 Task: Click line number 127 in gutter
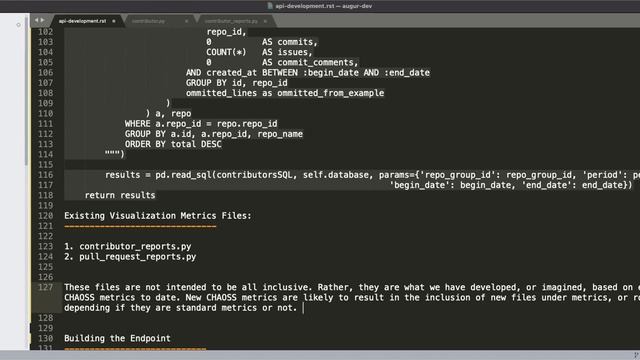coord(45,287)
